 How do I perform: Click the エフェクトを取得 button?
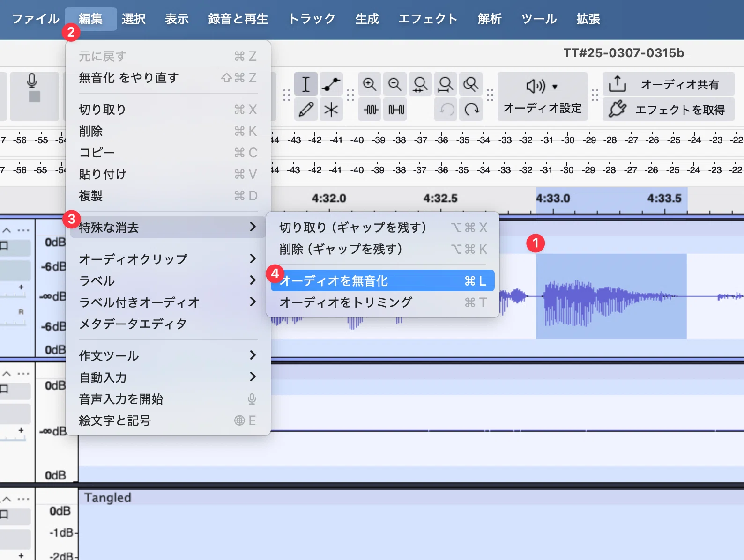click(x=668, y=110)
